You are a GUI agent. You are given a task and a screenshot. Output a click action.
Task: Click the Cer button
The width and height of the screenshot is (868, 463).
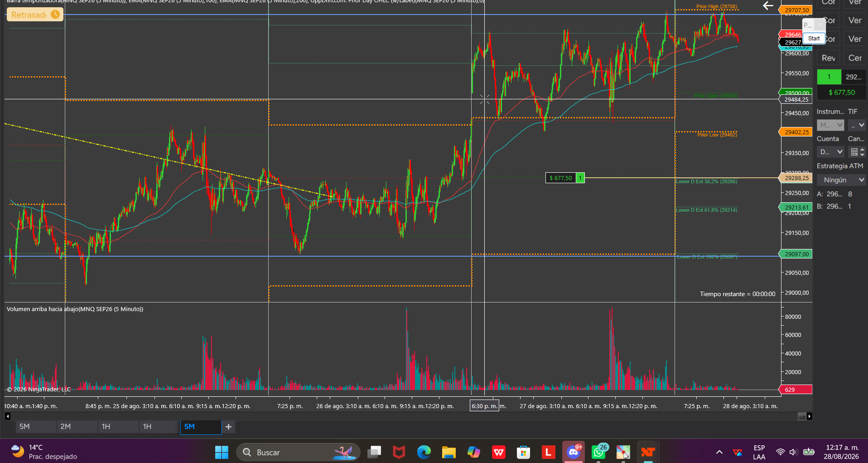point(855,58)
